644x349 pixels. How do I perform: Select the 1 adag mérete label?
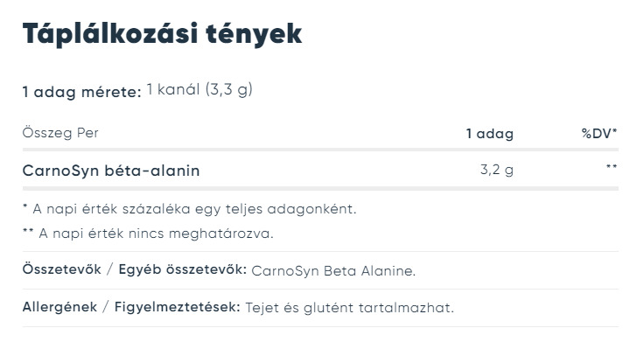[82, 92]
